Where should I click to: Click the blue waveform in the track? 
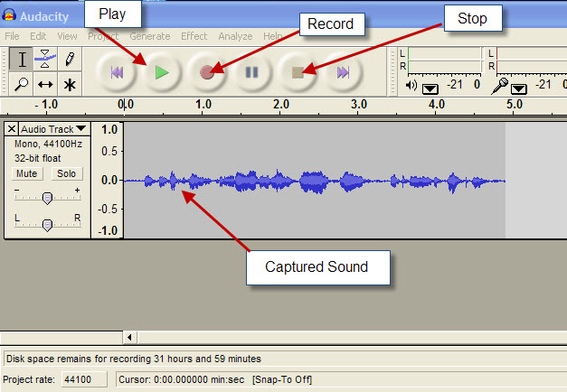coord(315,181)
